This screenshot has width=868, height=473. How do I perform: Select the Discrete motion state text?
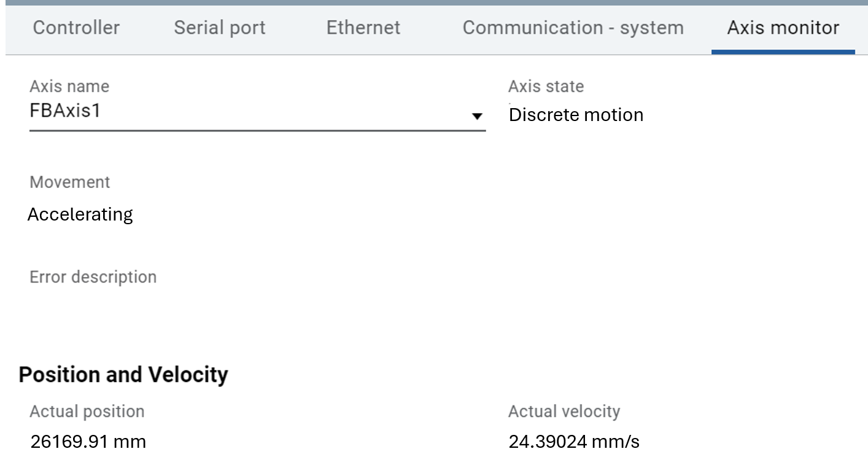point(576,115)
